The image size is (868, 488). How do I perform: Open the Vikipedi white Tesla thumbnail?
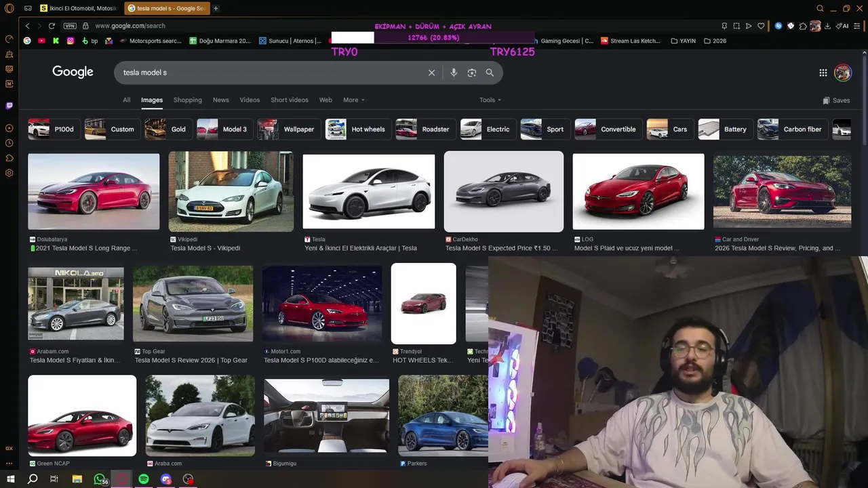pos(231,191)
